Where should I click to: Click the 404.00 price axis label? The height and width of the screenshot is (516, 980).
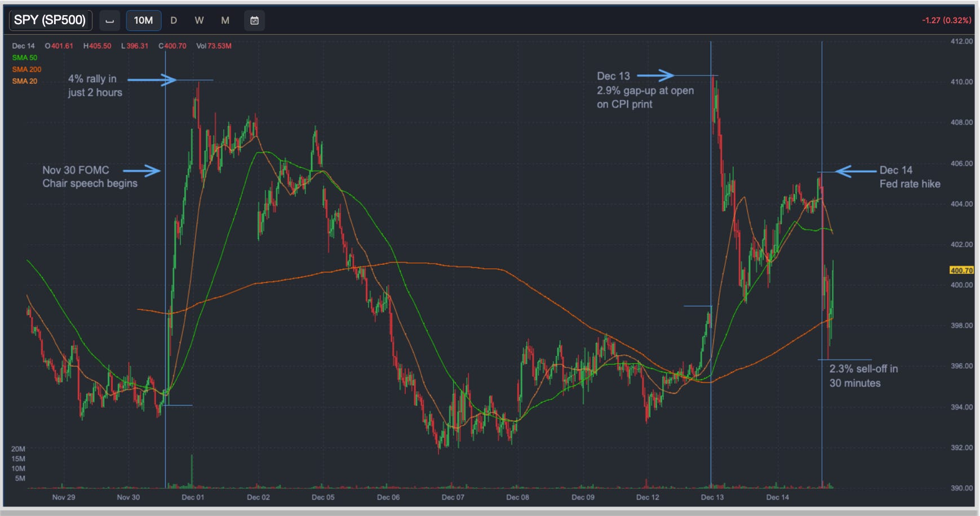click(x=961, y=204)
